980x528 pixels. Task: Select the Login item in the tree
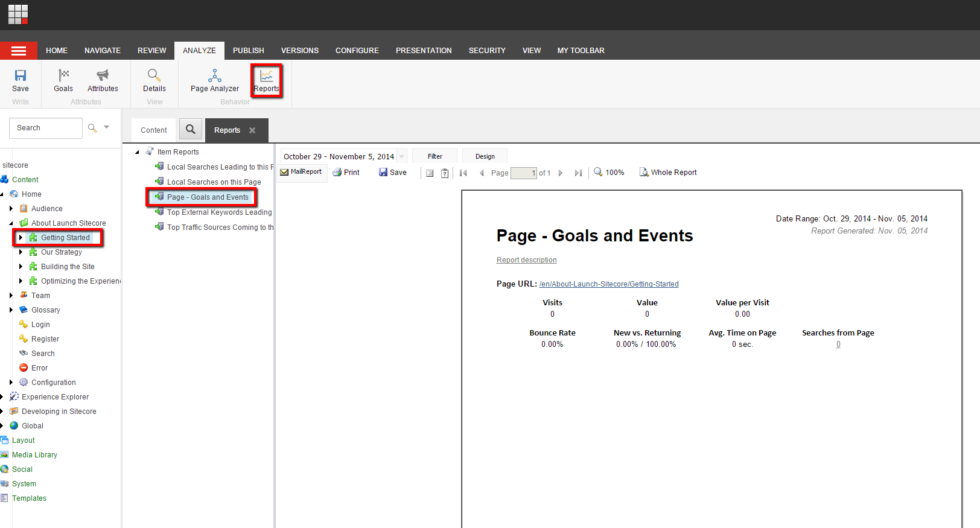40,325
